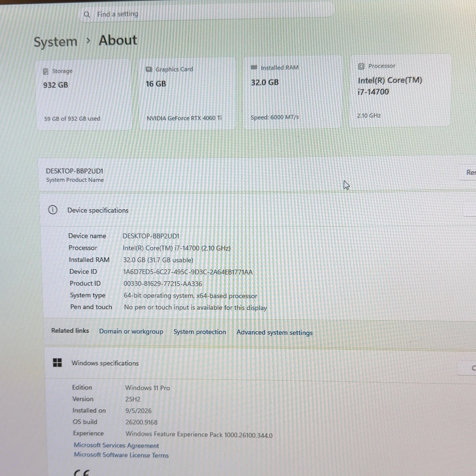The width and height of the screenshot is (476, 476).
Task: Select the Device name value DESKTOP-BBP2UD1
Action: [151, 236]
